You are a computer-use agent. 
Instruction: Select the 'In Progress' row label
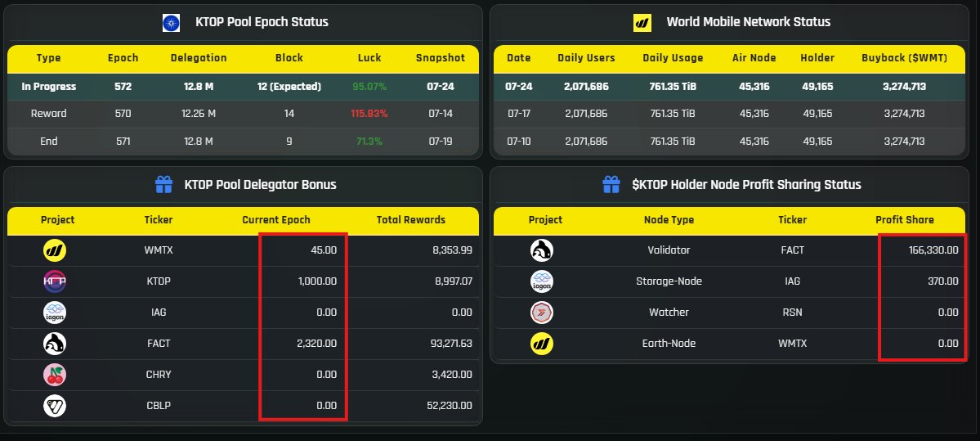(x=49, y=87)
